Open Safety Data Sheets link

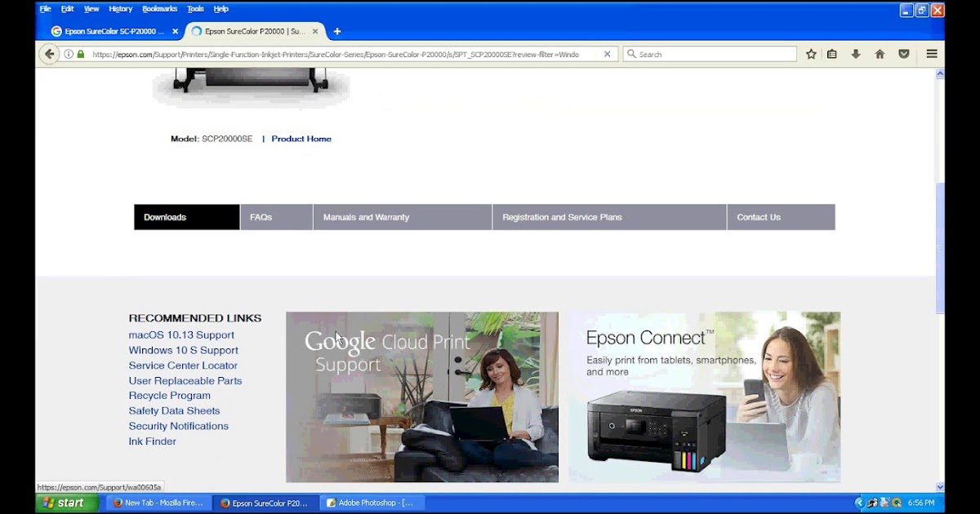(174, 411)
